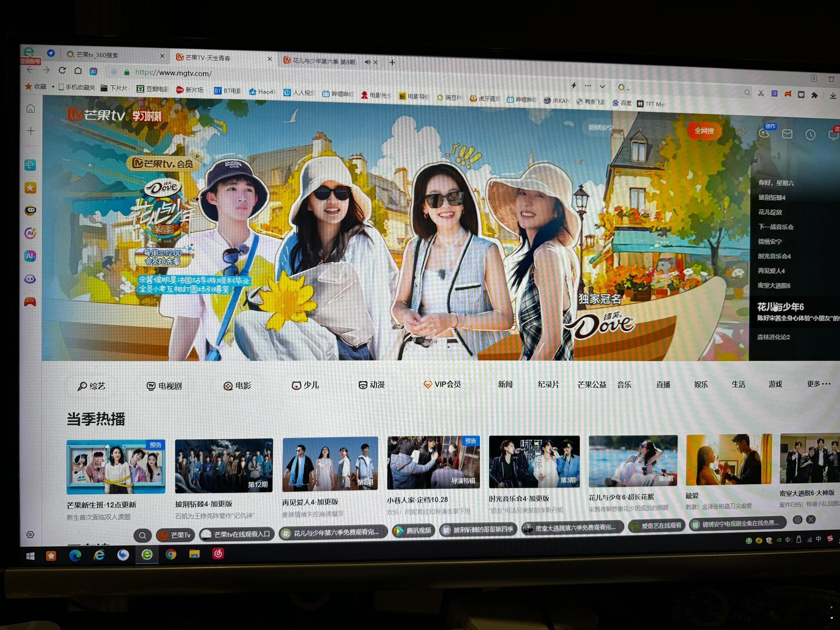Open the teal clover sidebar app
The image size is (840, 630).
31,165
